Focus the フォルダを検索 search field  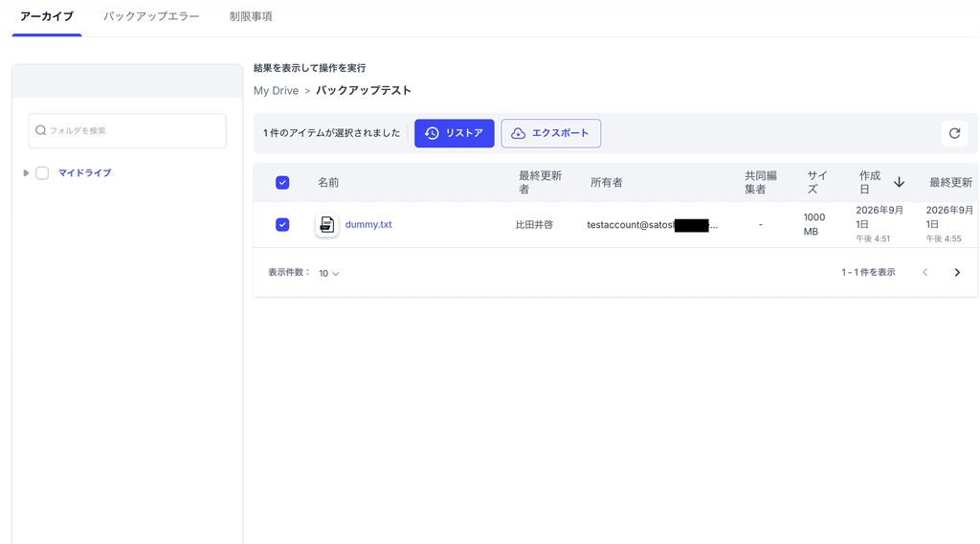[x=127, y=130]
